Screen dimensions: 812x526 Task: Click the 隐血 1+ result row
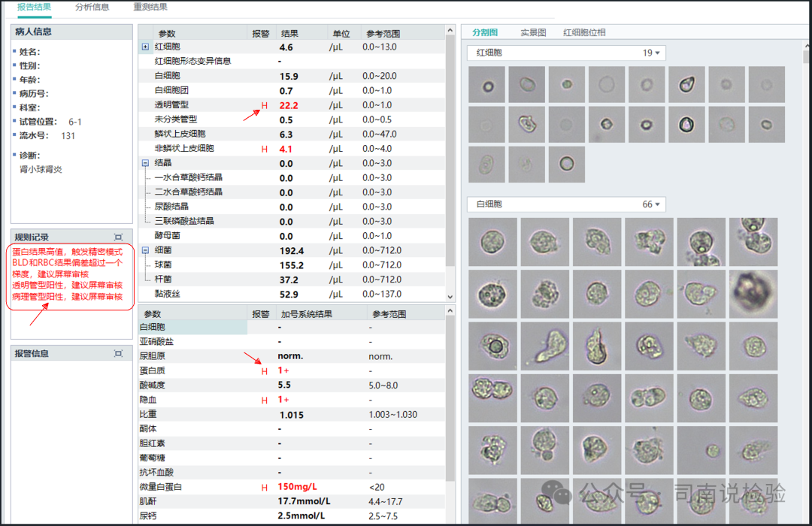tap(291, 400)
